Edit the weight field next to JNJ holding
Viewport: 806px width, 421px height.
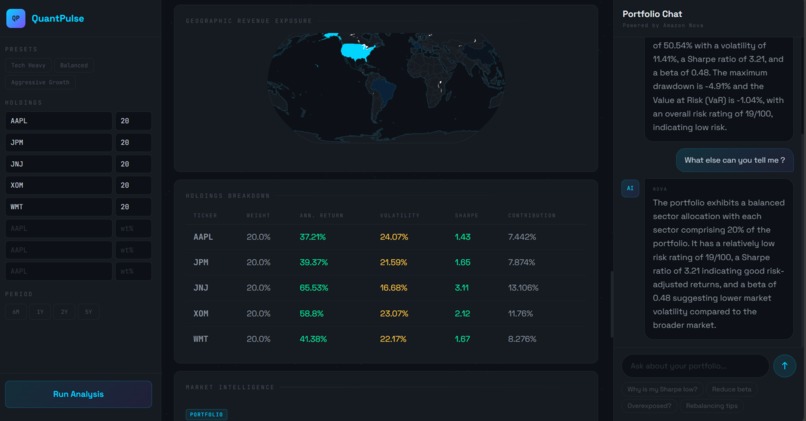[x=133, y=164]
